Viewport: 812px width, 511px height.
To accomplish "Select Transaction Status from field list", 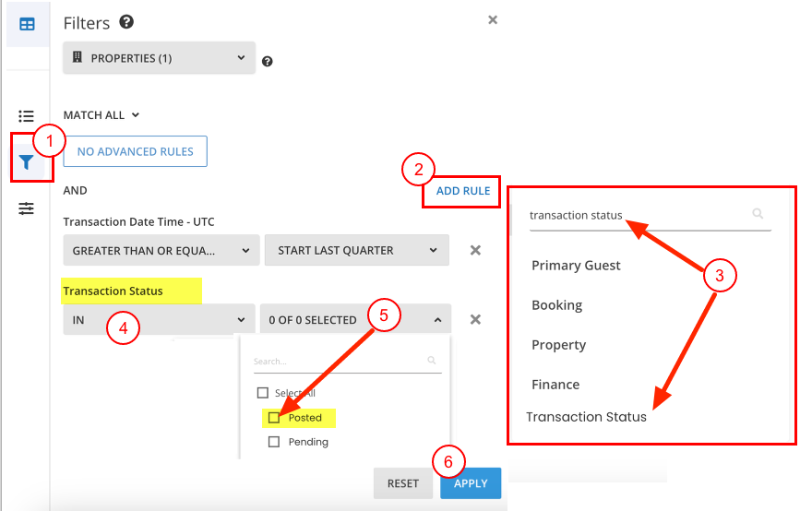I will 587,417.
